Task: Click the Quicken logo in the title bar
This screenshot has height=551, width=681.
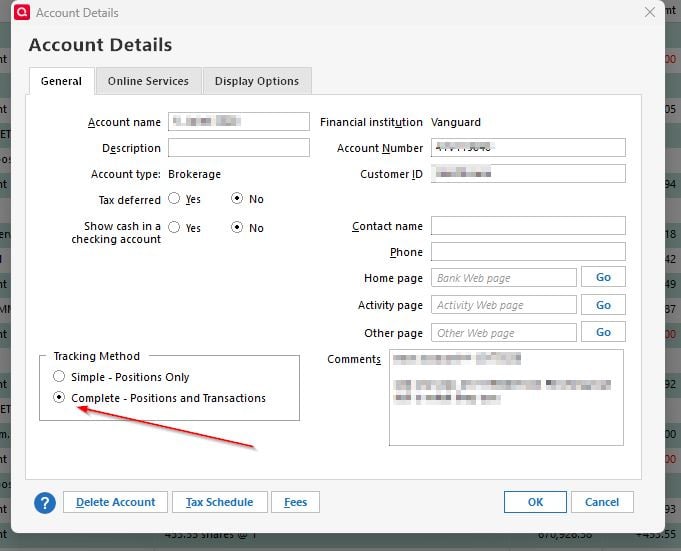Action: (x=22, y=12)
